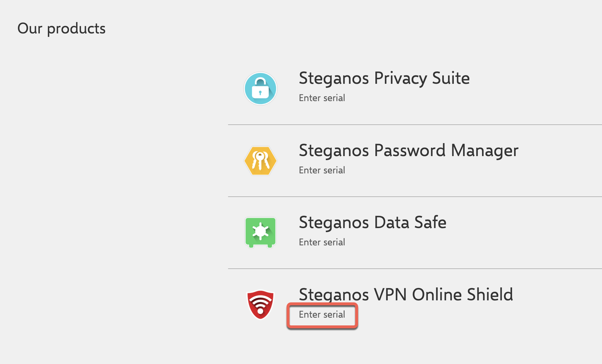
Task: Select the green safe logo
Action: pyautogui.click(x=260, y=232)
